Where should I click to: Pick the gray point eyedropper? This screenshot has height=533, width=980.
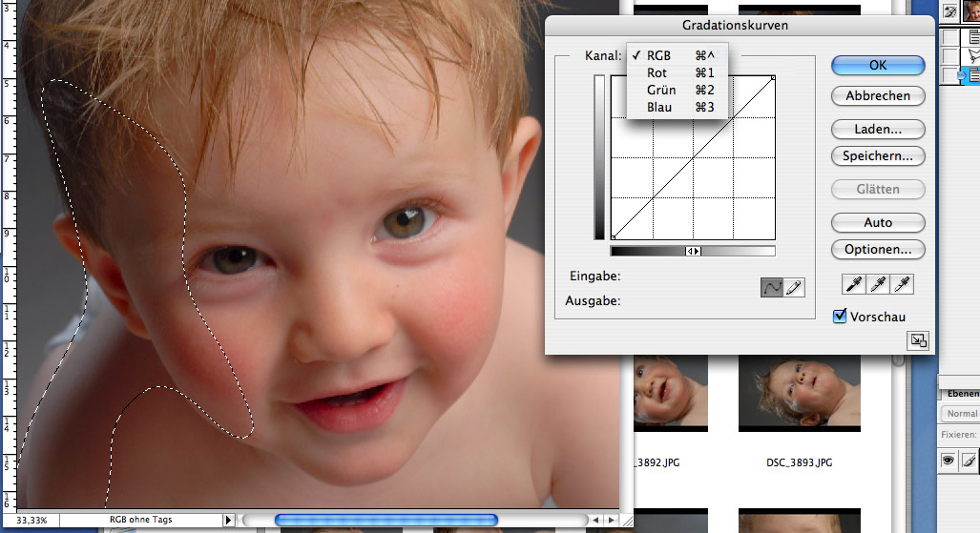(877, 283)
